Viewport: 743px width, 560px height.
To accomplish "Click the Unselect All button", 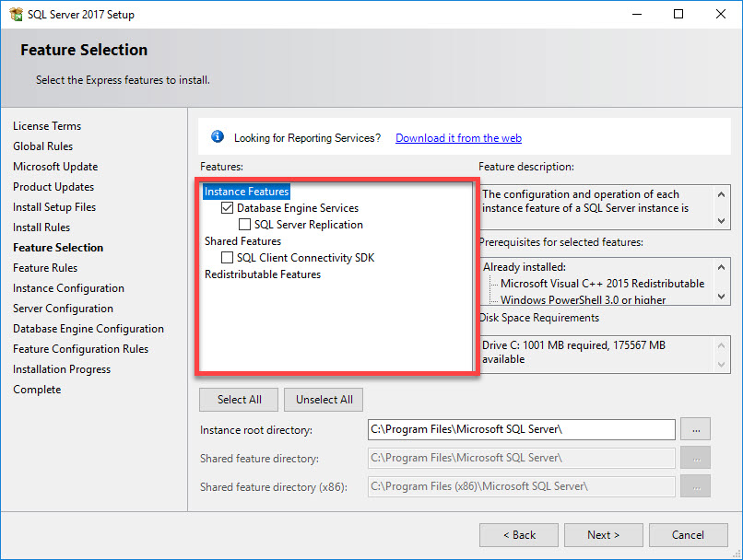I will (x=324, y=400).
